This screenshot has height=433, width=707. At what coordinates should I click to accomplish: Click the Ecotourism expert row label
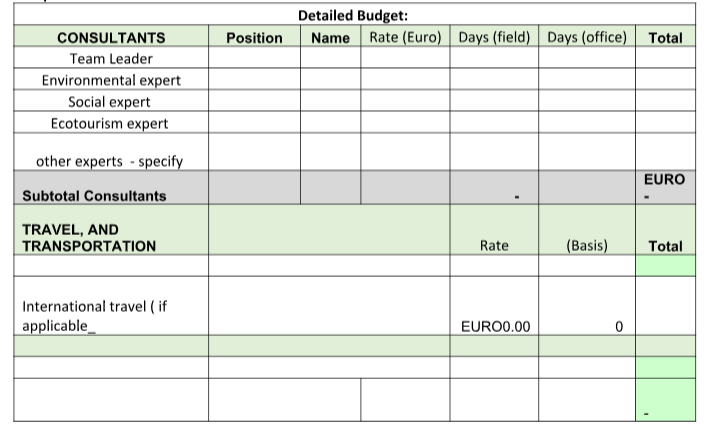coord(111,123)
